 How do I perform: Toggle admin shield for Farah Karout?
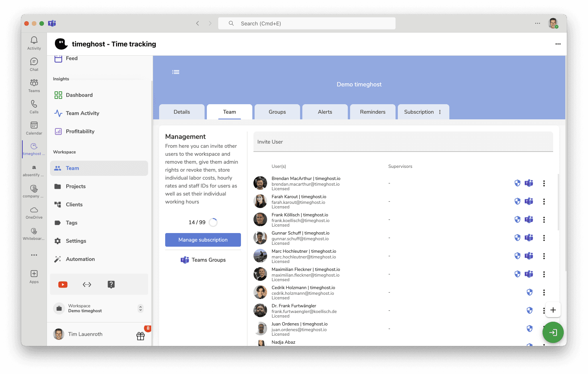click(x=518, y=202)
